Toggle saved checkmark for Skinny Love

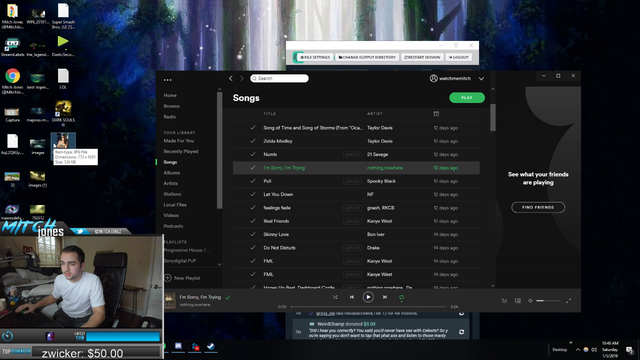pos(253,234)
